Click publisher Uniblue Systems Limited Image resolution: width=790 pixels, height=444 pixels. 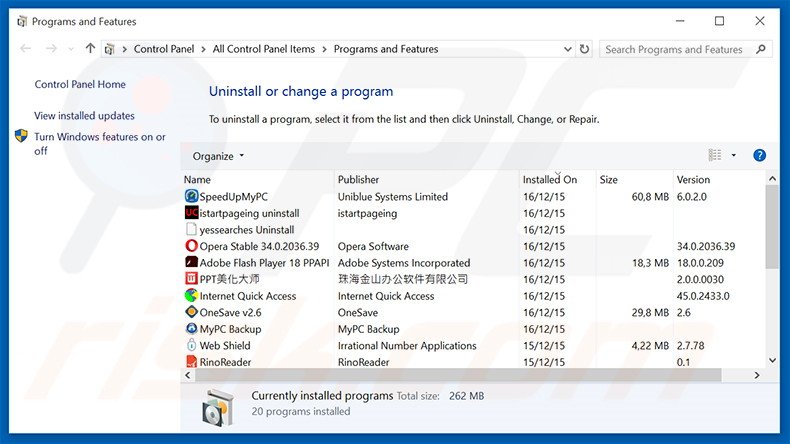pyautogui.click(x=392, y=197)
